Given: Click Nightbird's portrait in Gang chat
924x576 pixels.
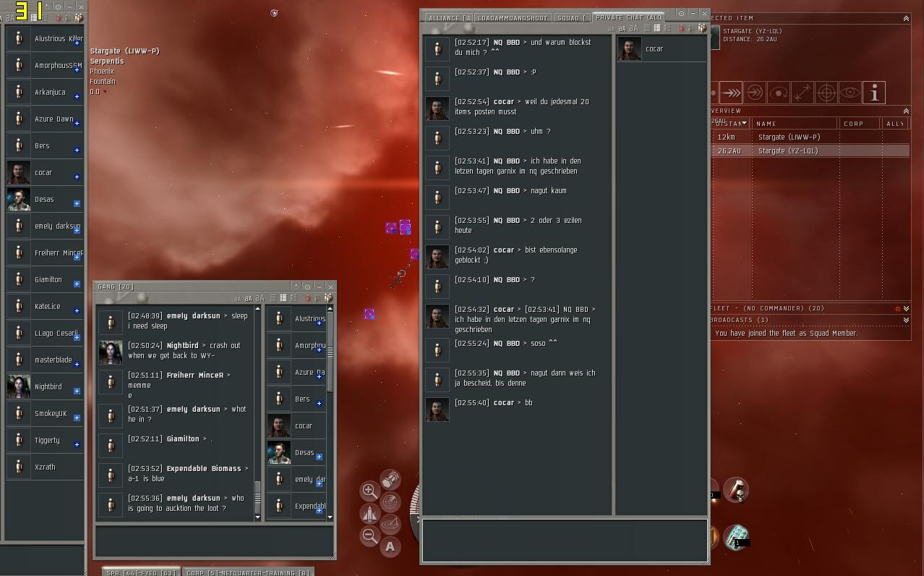Looking at the screenshot, I should pyautogui.click(x=111, y=352).
